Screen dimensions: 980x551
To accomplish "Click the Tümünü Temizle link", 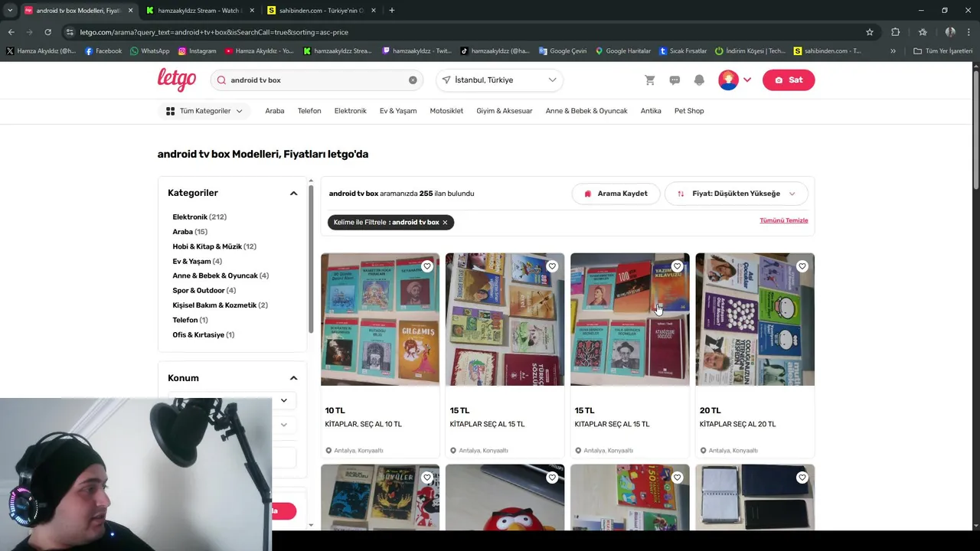I will 783,220.
